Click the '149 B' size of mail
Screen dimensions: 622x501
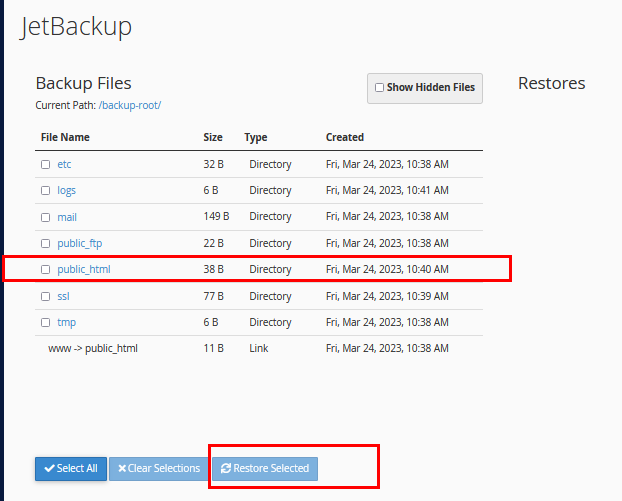click(x=216, y=216)
